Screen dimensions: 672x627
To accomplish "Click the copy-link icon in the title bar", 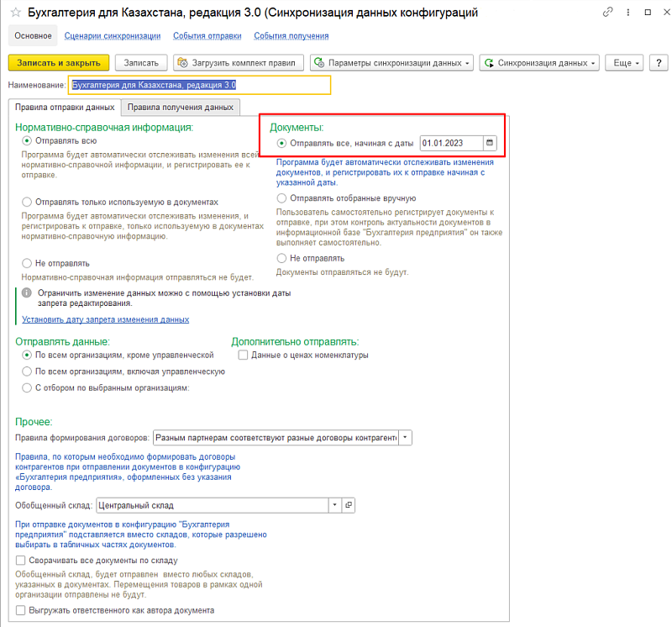I will tap(608, 13).
